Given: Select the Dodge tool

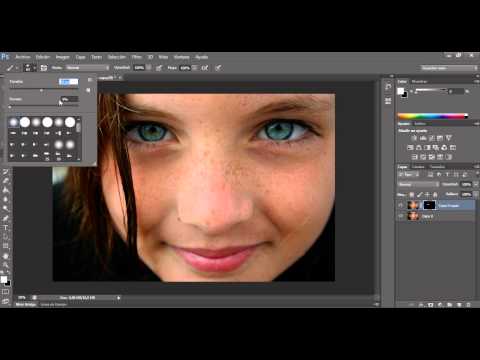Looking at the screenshot, I should pos(6,209).
